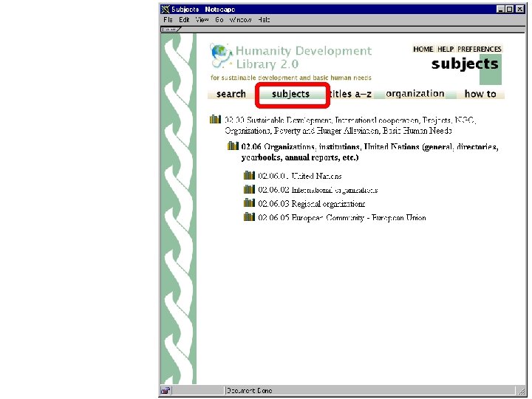Image resolution: width=532 pixels, height=399 pixels.
Task: Click the 02.06 Organizations, institutions, United Nations heading
Action: (x=370, y=152)
